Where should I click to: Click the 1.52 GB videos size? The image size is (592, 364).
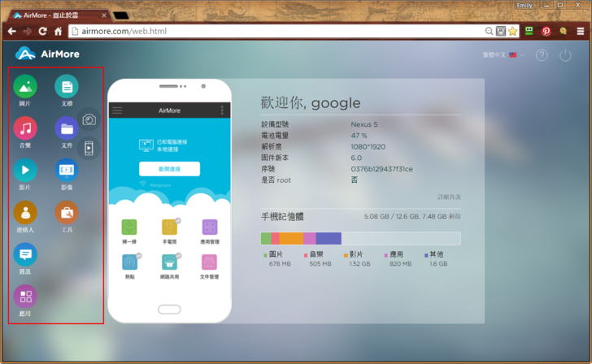tap(359, 264)
